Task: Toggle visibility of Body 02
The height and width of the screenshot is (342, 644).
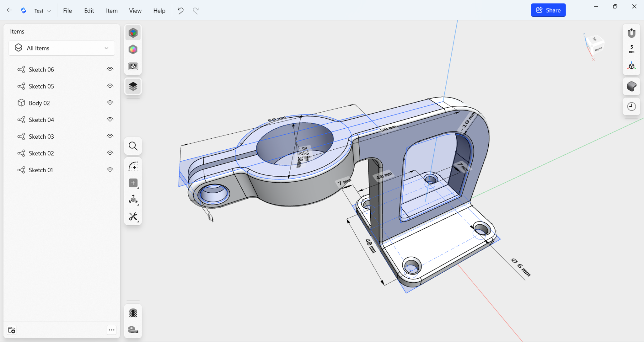Action: [110, 103]
